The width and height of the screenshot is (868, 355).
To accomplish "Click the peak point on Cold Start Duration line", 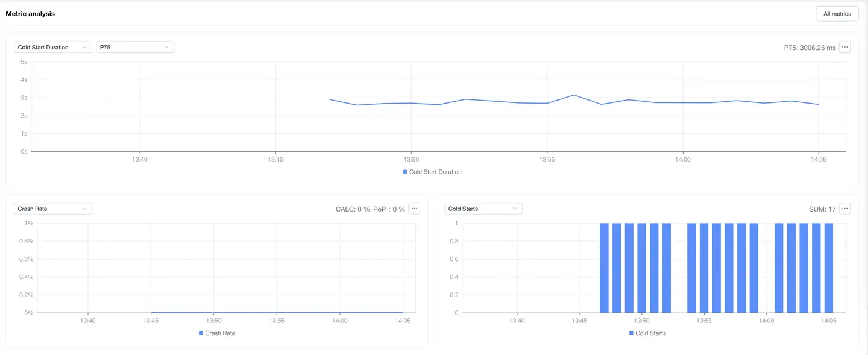I will click(x=574, y=95).
